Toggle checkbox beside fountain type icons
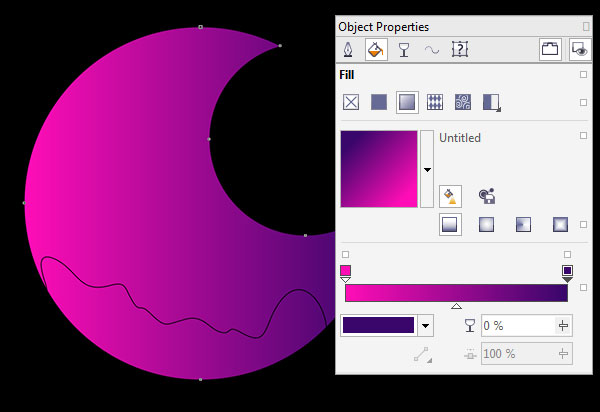This screenshot has width=600, height=412. 583,225
